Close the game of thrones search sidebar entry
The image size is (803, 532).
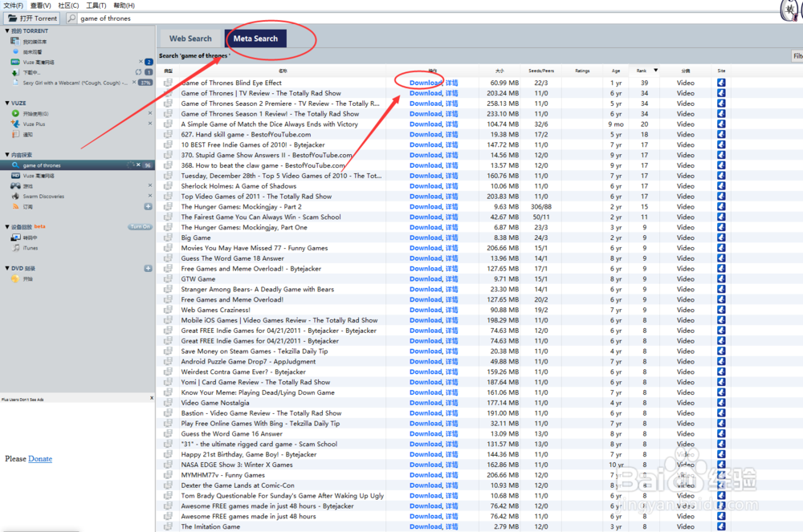pos(138,165)
